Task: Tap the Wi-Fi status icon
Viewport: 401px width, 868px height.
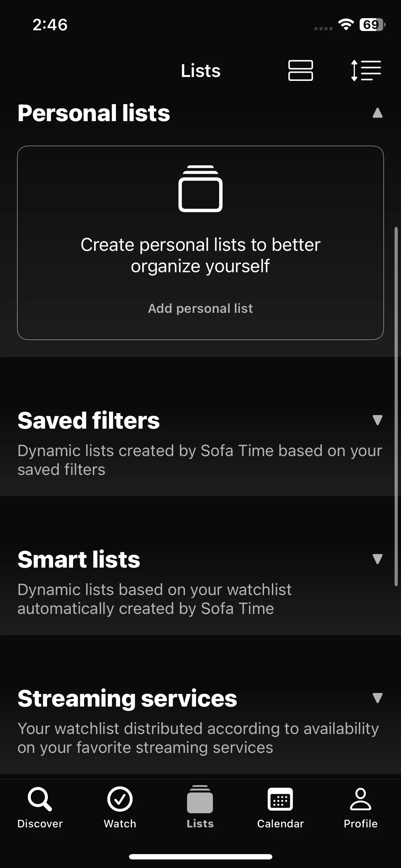Action: 346,24
